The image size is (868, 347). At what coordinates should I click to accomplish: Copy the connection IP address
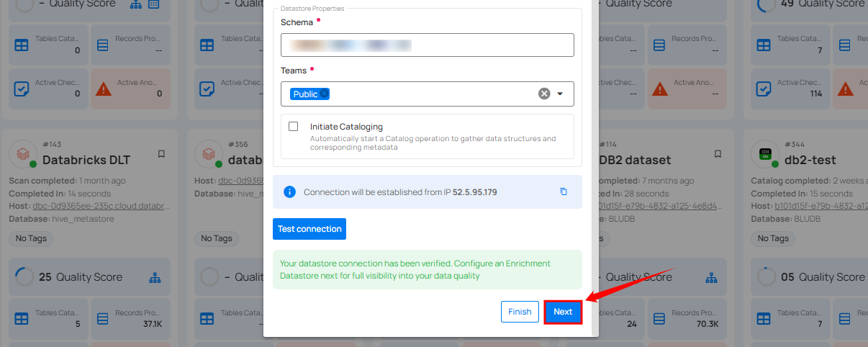click(x=564, y=191)
